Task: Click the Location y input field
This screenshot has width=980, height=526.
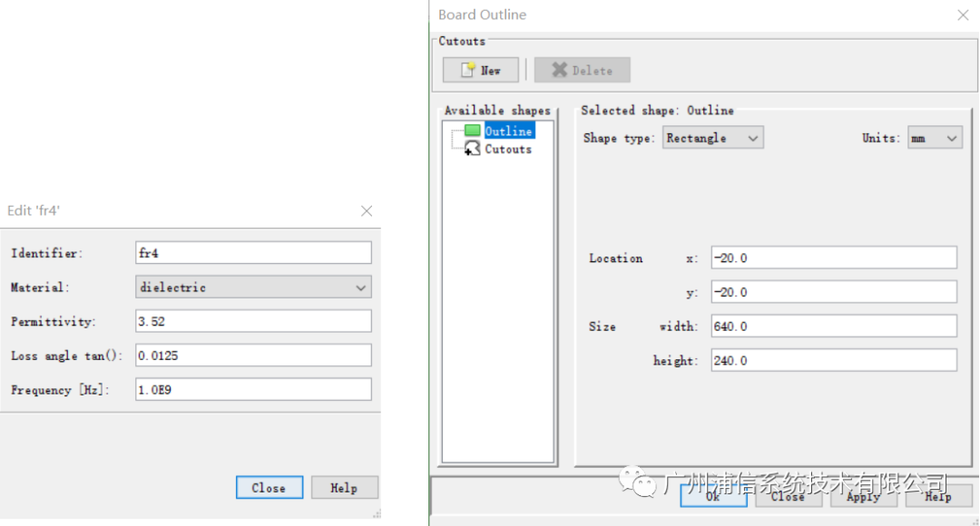Action: (x=833, y=292)
